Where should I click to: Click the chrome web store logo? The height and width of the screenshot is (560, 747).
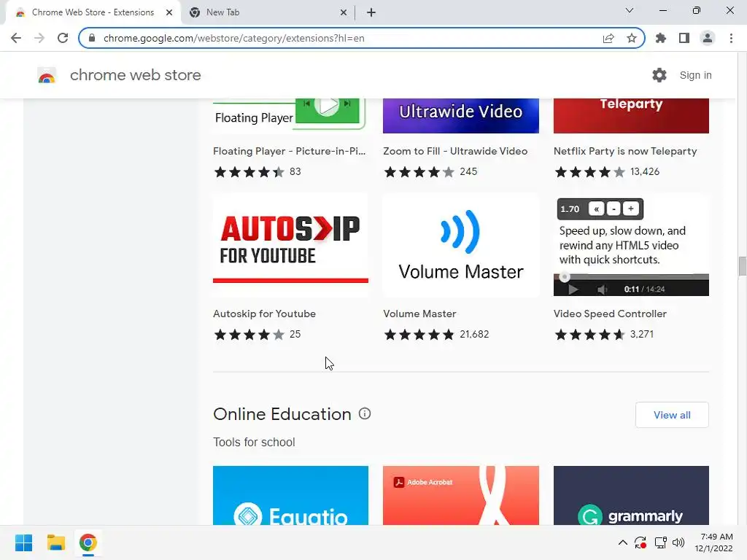point(47,75)
